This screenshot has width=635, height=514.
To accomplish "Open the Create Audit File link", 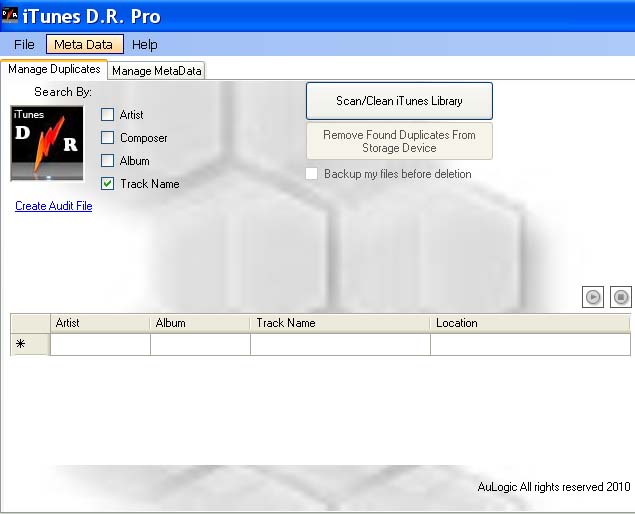I will tap(53, 206).
